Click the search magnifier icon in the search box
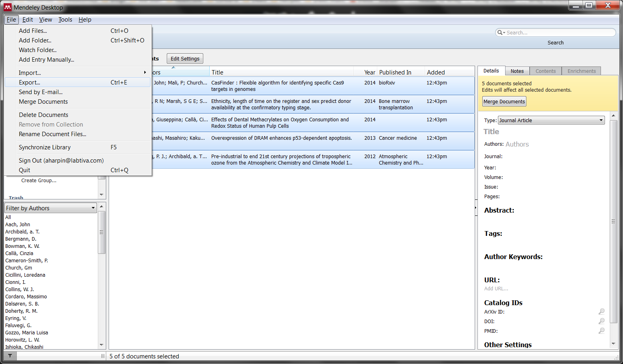623x364 pixels. coord(500,32)
